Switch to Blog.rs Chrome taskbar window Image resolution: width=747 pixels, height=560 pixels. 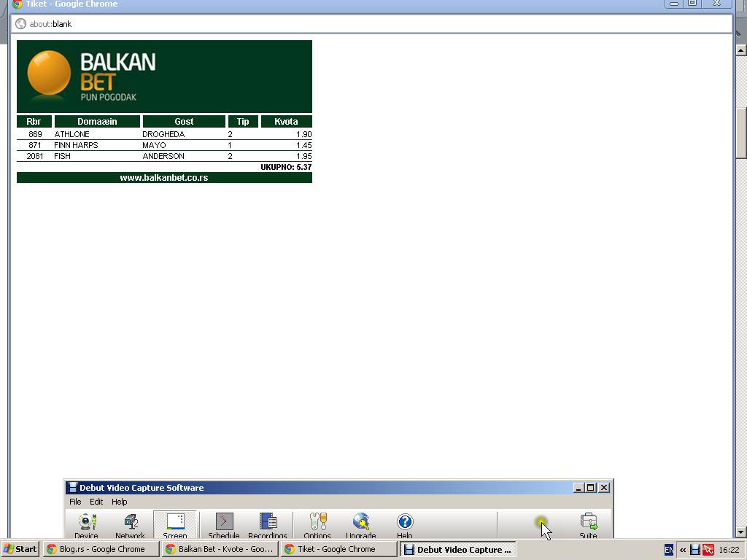coord(101,549)
